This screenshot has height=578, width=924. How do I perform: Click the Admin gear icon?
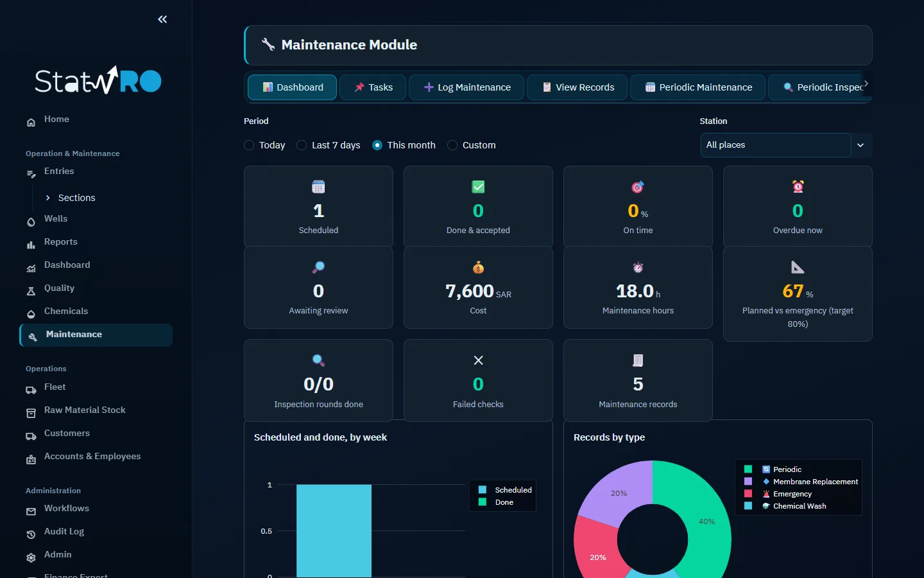click(x=31, y=557)
